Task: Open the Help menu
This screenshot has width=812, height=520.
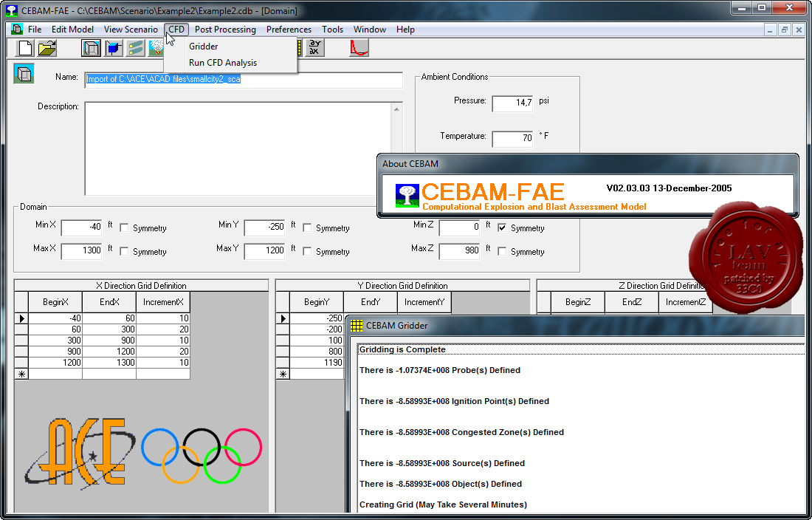Action: 405,30
